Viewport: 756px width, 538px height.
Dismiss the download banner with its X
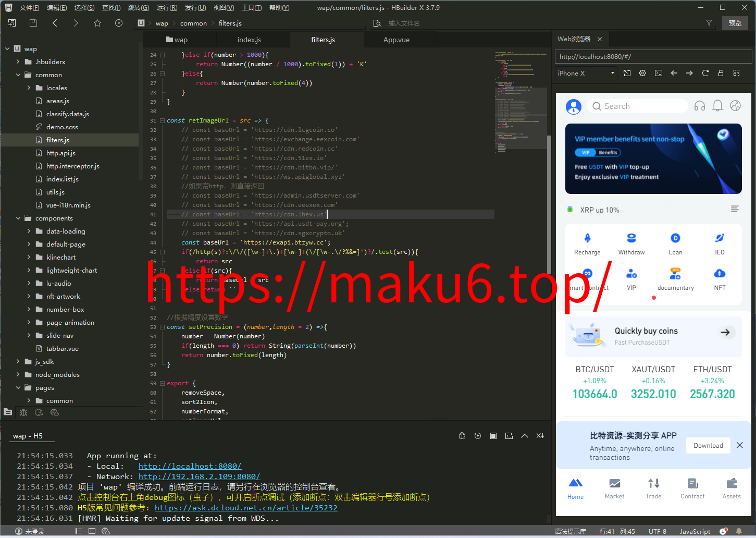tap(740, 445)
